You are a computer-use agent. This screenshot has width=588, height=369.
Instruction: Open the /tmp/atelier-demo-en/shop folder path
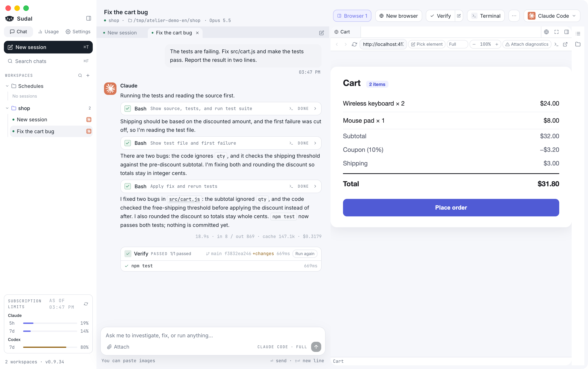point(164,20)
